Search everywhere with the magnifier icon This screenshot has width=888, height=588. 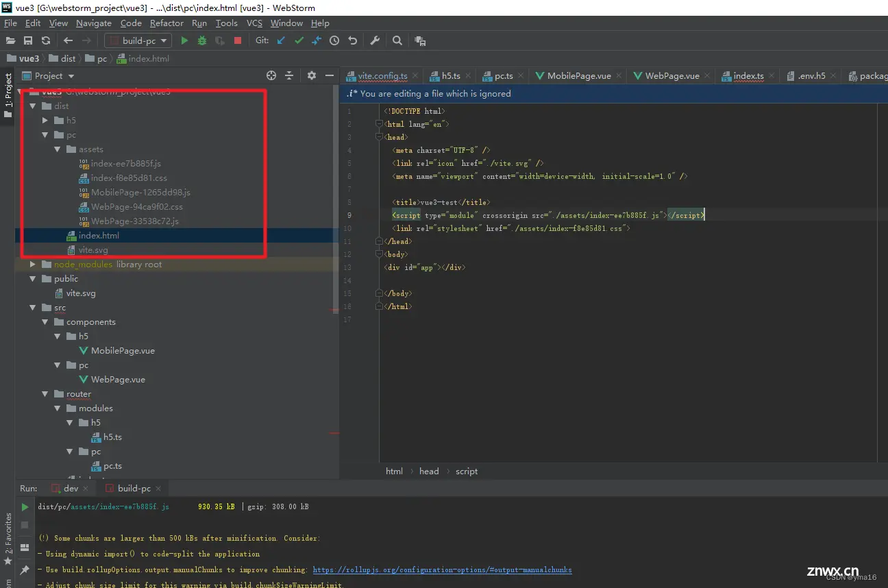pos(397,40)
